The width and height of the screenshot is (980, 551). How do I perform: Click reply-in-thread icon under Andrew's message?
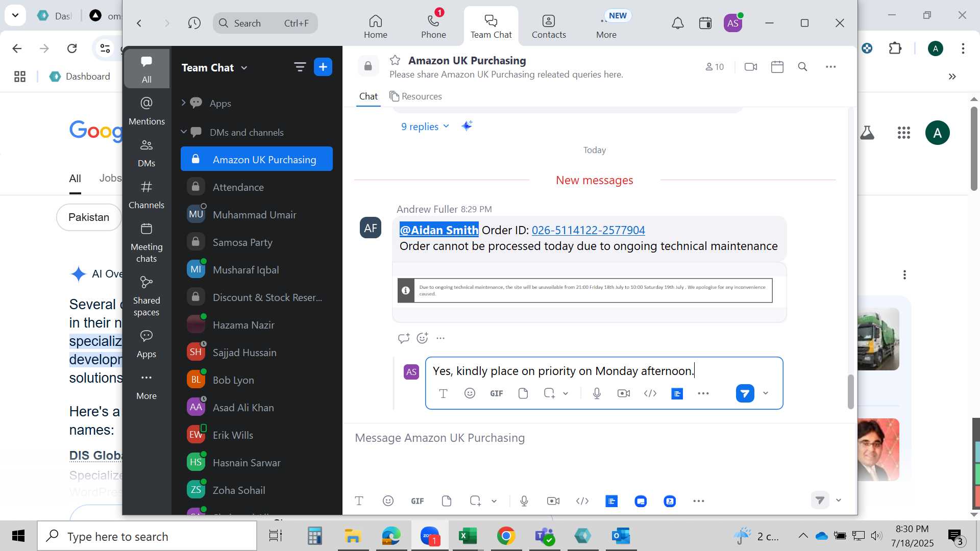point(404,338)
